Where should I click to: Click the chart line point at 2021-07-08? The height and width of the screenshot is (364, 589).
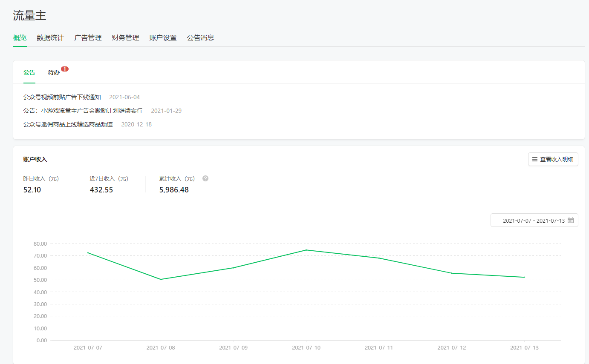(x=161, y=279)
